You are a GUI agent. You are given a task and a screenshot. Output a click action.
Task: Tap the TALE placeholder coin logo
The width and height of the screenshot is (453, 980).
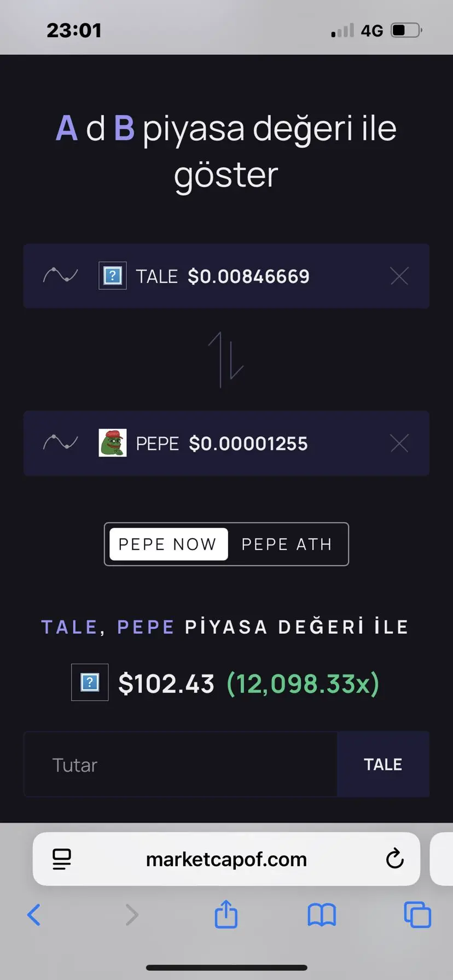click(113, 276)
